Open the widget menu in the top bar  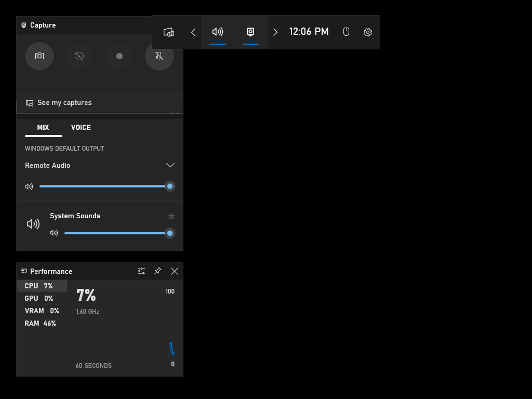click(x=169, y=32)
